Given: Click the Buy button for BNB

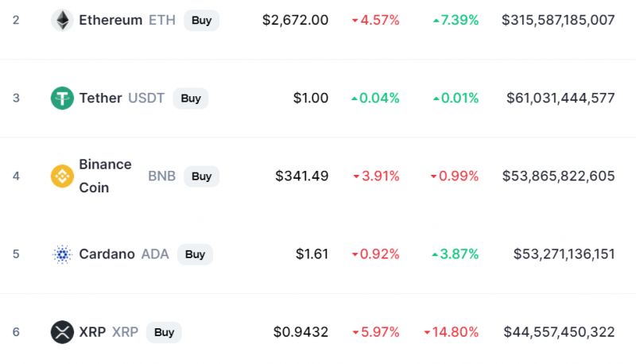Looking at the screenshot, I should tap(202, 176).
